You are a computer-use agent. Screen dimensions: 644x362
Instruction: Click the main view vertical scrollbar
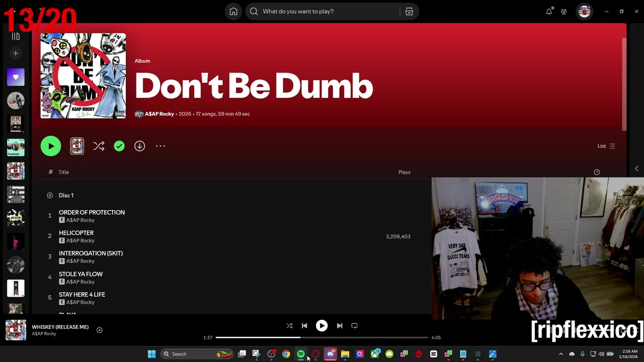[624, 84]
